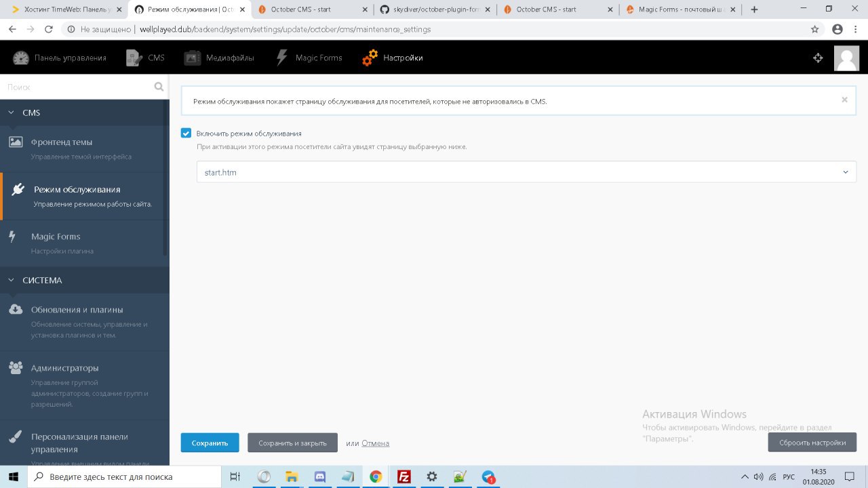This screenshot has width=868, height=488.
Task: Switch to the first October CMS - start tab
Action: pos(311,9)
